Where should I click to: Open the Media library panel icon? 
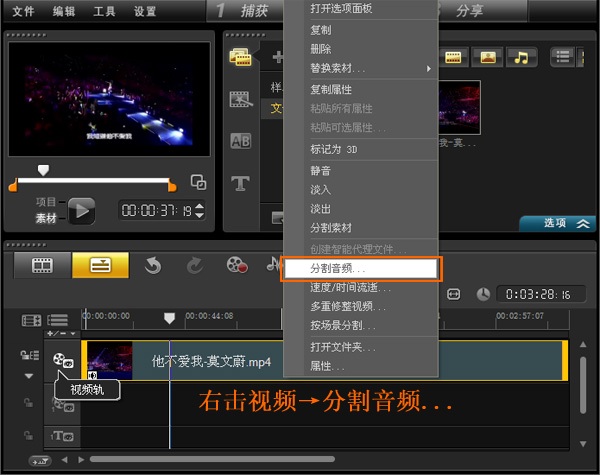(240, 57)
